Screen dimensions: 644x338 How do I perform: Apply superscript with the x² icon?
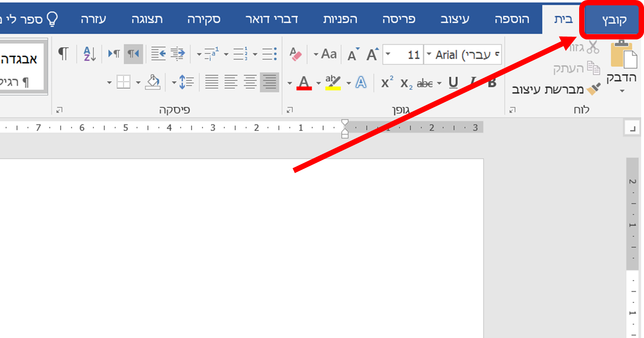(387, 83)
